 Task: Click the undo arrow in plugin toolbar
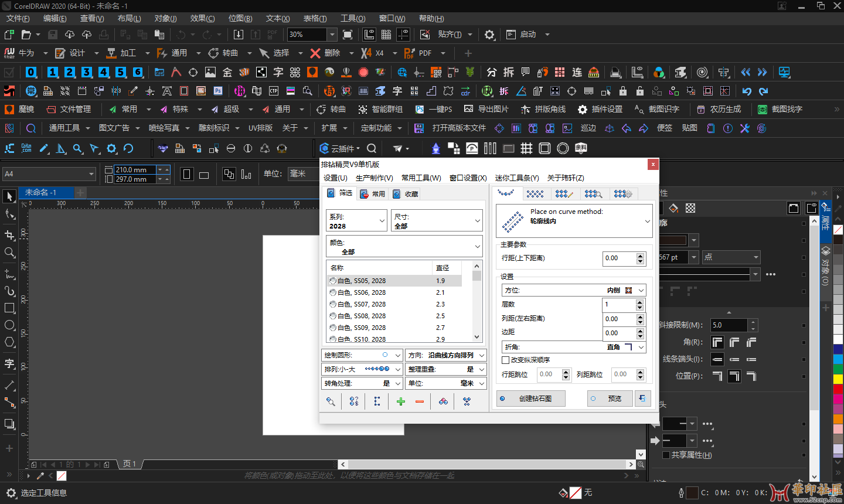click(x=747, y=91)
